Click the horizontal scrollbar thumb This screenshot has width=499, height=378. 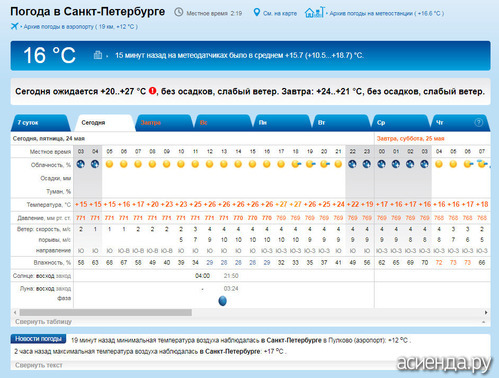point(106,312)
